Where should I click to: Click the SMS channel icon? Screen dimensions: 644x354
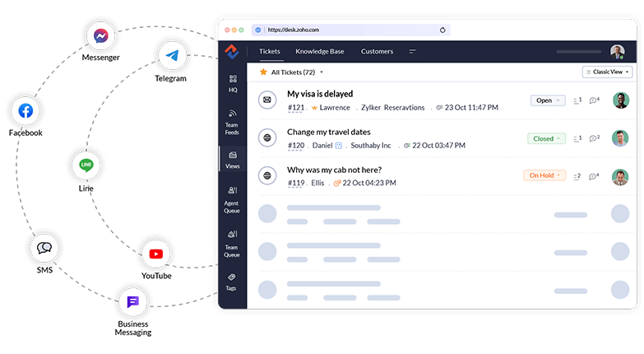coord(44,248)
